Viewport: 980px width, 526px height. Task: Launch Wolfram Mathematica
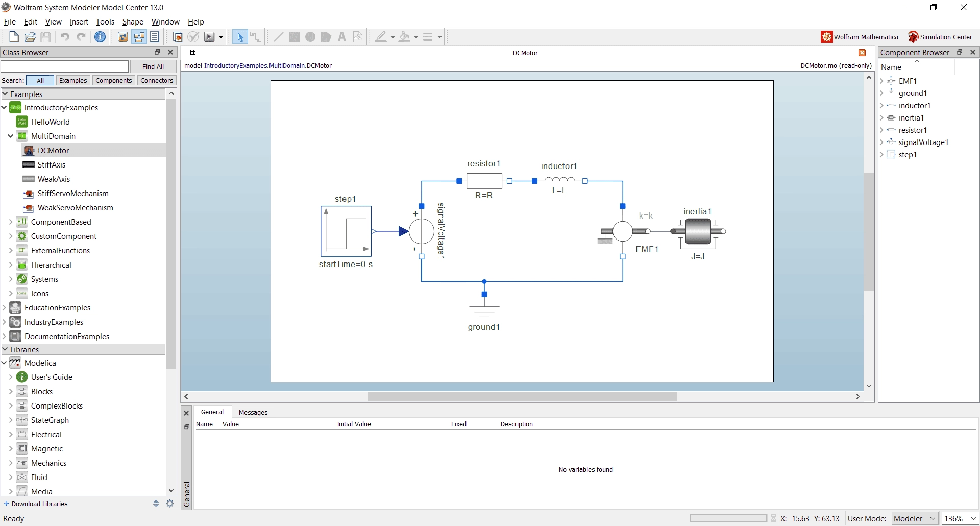(860, 37)
